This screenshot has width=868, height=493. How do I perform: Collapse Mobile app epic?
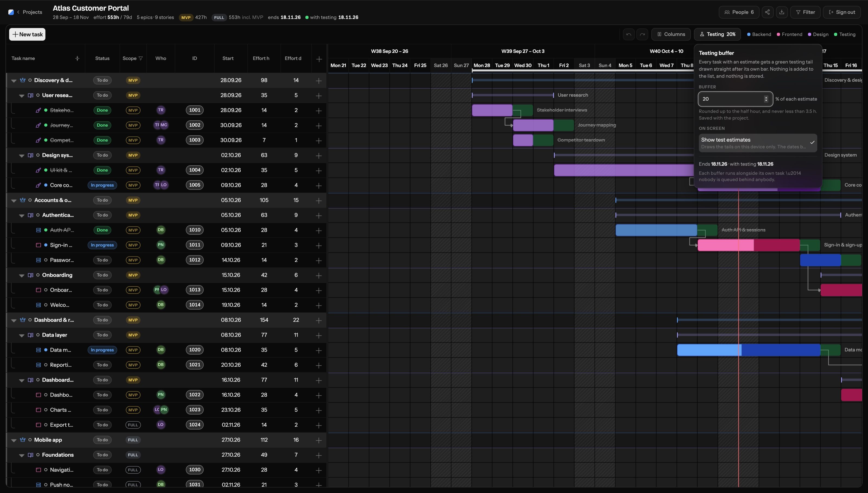click(x=14, y=440)
